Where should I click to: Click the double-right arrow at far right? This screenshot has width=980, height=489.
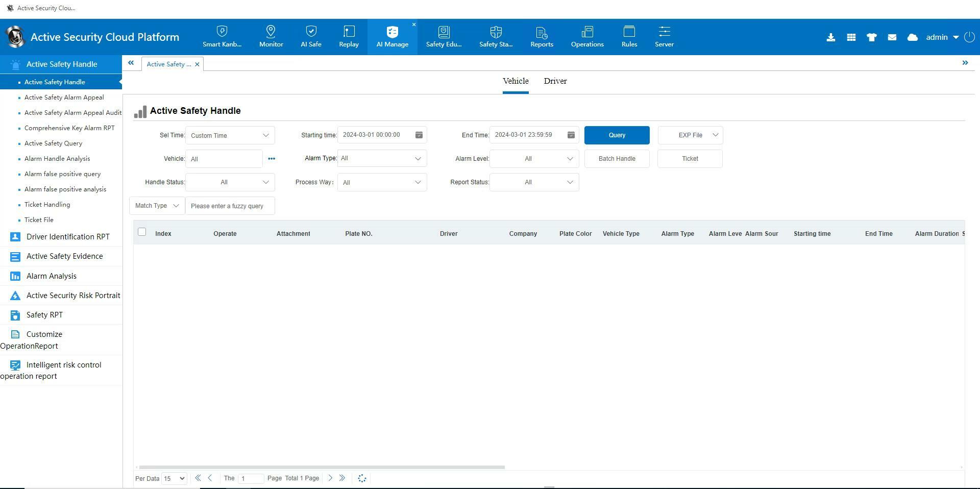coord(965,63)
